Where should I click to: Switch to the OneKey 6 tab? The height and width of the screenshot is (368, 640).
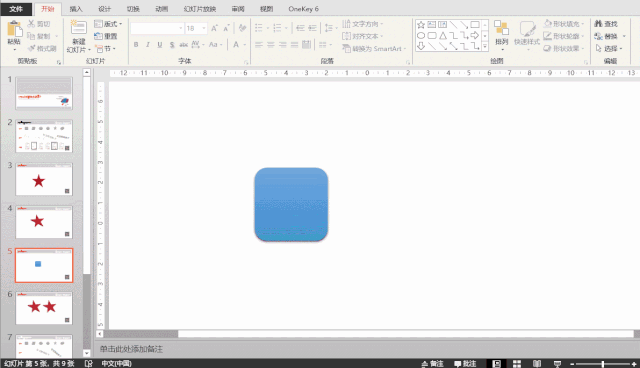[303, 9]
